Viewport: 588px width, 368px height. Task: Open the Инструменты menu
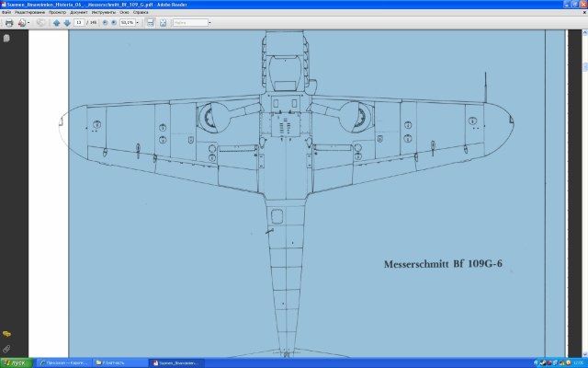pyautogui.click(x=101, y=13)
